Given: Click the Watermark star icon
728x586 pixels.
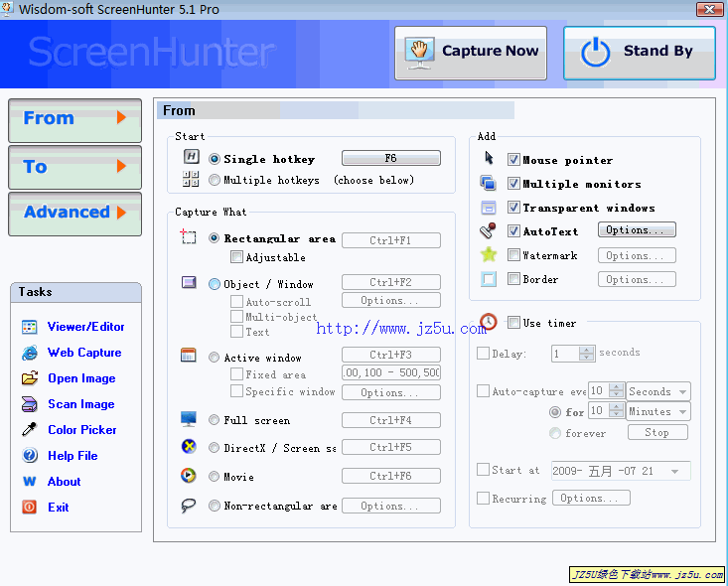Looking at the screenshot, I should click(x=489, y=254).
